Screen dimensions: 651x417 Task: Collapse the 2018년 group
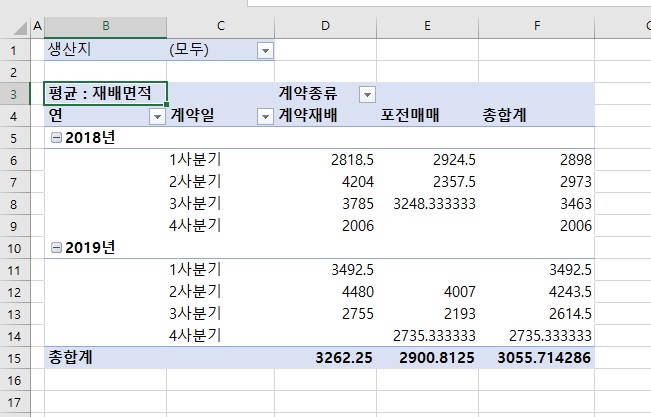56,138
